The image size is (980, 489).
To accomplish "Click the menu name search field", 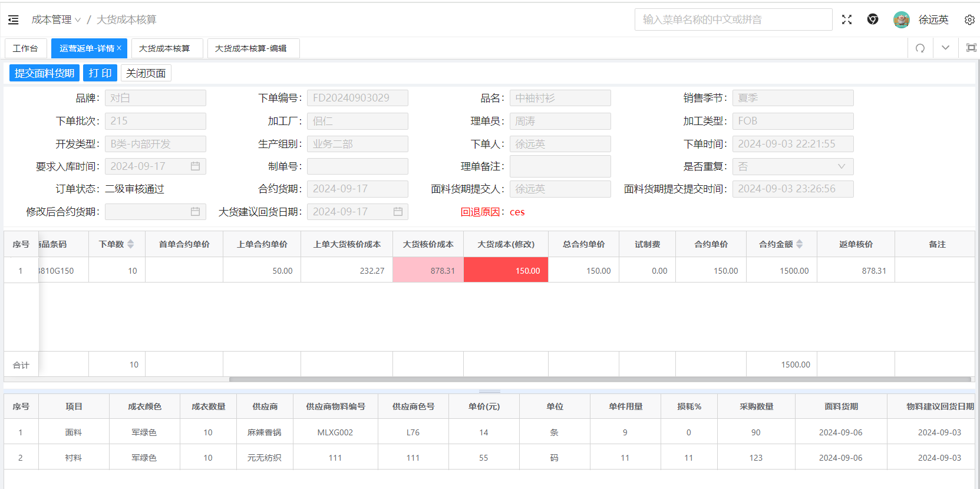I will [x=732, y=19].
